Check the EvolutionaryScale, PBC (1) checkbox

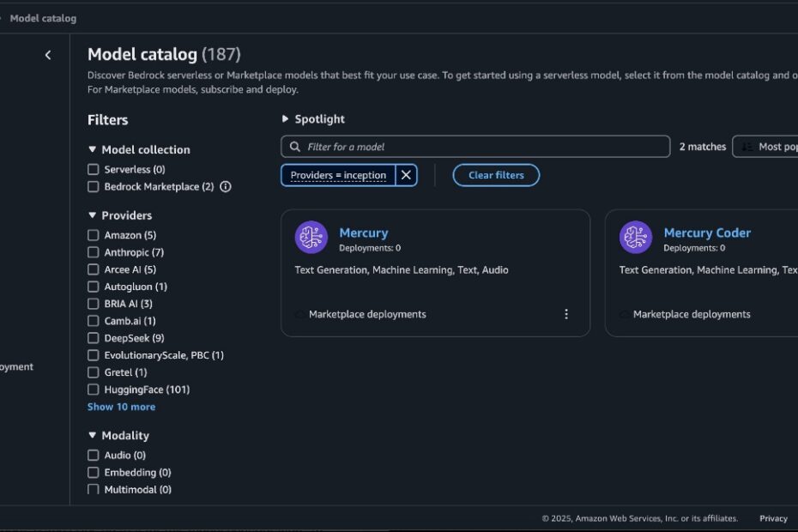[x=94, y=355]
